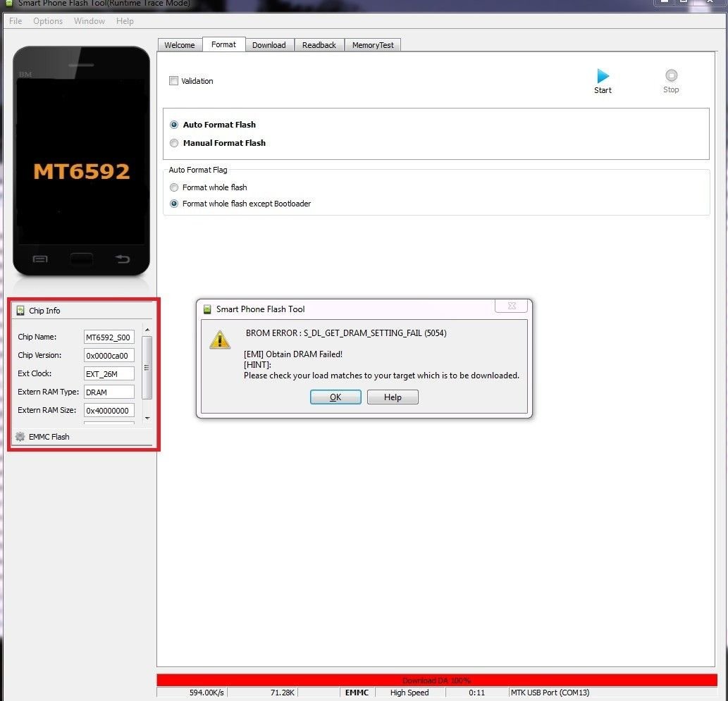Click the warning triangle in error dialog
Viewport: 728px width, 701px height.
(x=220, y=340)
